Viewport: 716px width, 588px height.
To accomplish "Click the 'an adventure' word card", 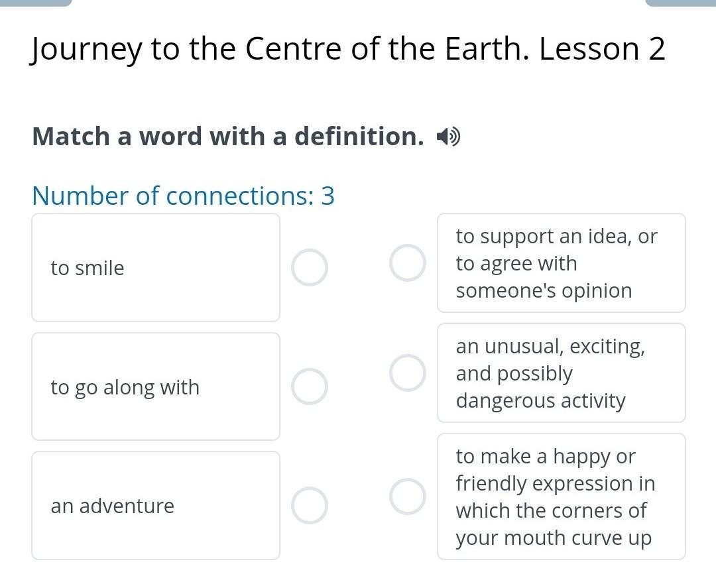I will [156, 505].
